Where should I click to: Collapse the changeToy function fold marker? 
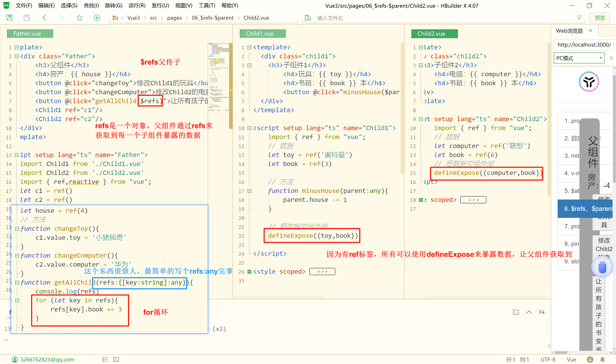(17, 229)
